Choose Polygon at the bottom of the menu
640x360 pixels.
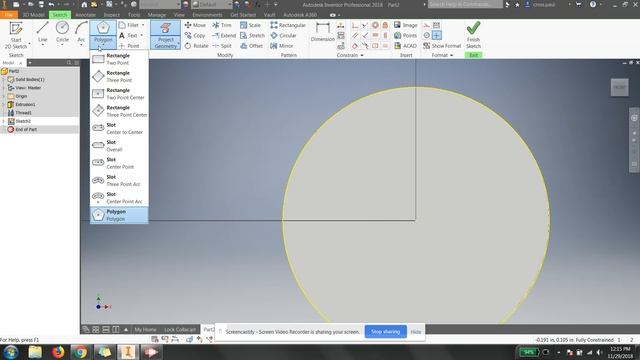point(119,215)
